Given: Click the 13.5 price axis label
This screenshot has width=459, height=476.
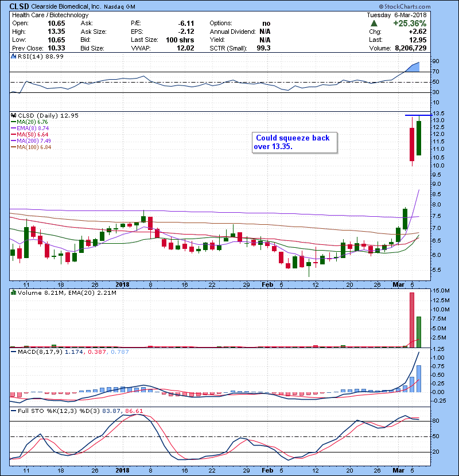Looking at the screenshot, I should [438, 114].
